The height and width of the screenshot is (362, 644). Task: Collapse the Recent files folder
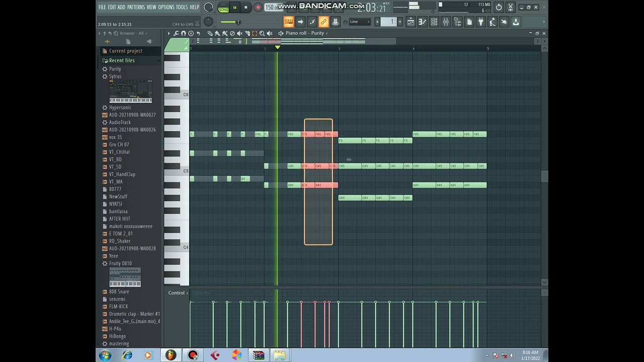tap(122, 60)
